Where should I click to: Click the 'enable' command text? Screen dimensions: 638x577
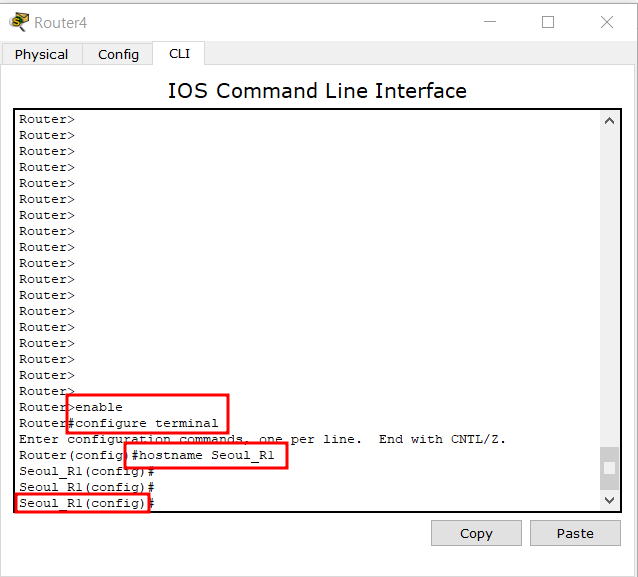coord(98,407)
